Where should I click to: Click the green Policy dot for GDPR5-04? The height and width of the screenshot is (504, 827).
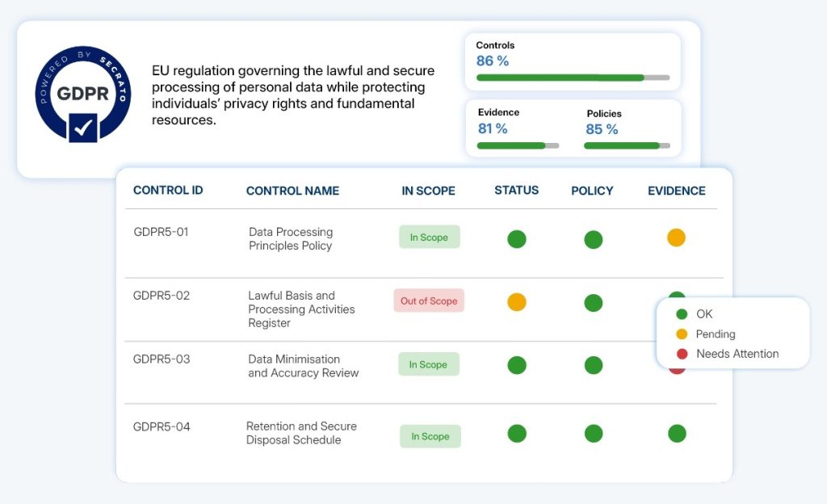tap(594, 434)
